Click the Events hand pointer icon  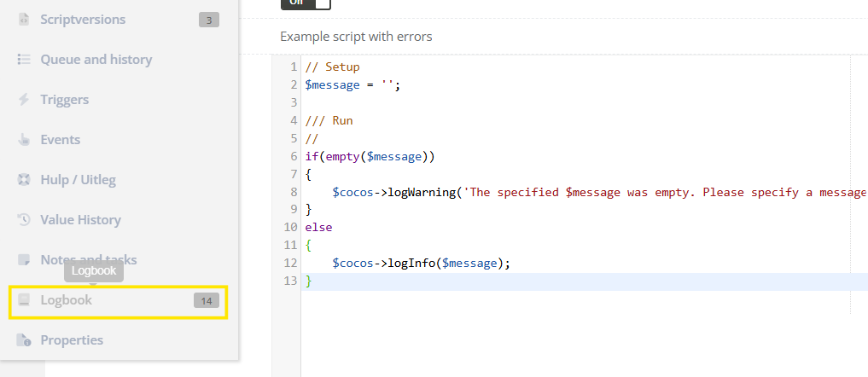click(24, 140)
